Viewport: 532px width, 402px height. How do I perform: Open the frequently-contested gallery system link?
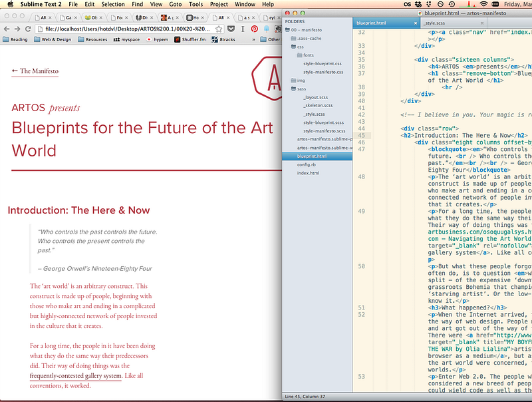[75, 376]
